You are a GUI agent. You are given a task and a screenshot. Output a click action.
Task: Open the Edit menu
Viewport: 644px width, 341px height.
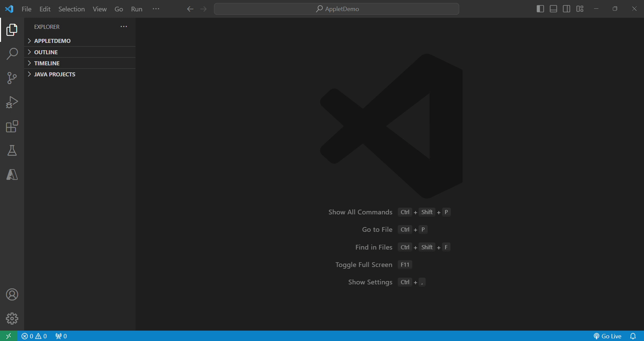pos(45,9)
